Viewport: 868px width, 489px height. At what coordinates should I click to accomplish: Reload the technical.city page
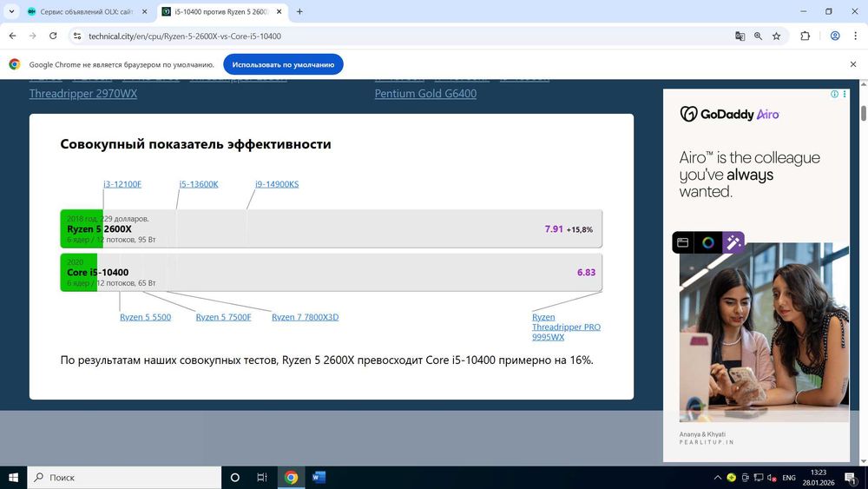pyautogui.click(x=53, y=36)
